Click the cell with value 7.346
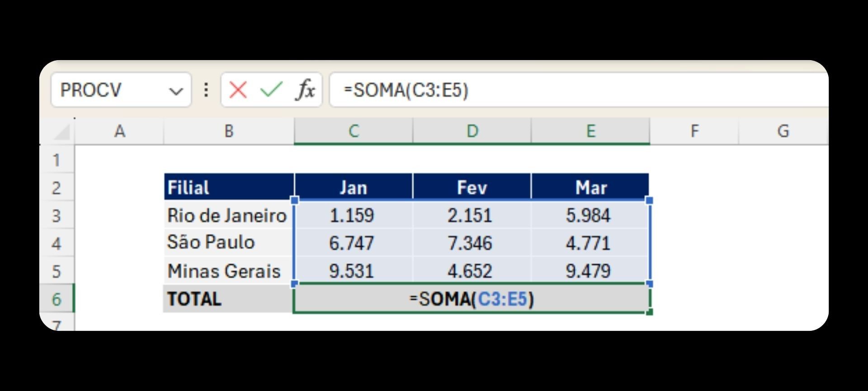 pyautogui.click(x=470, y=243)
